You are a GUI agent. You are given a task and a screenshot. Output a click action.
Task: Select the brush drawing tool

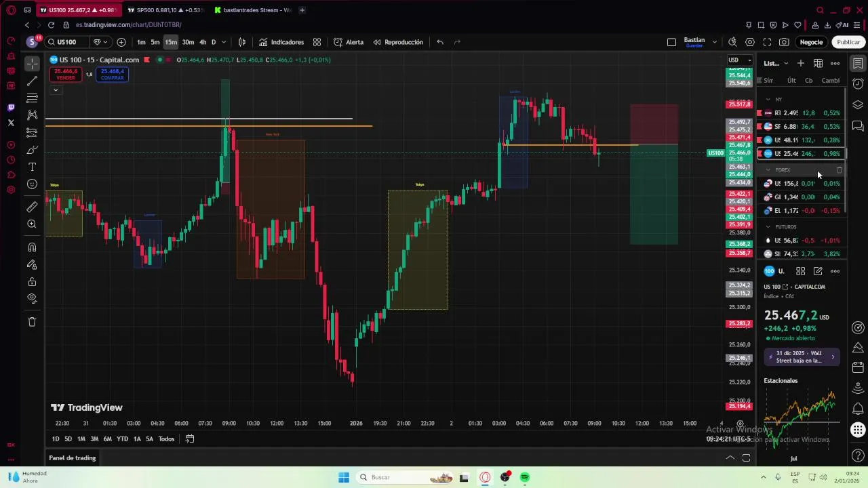tap(32, 150)
